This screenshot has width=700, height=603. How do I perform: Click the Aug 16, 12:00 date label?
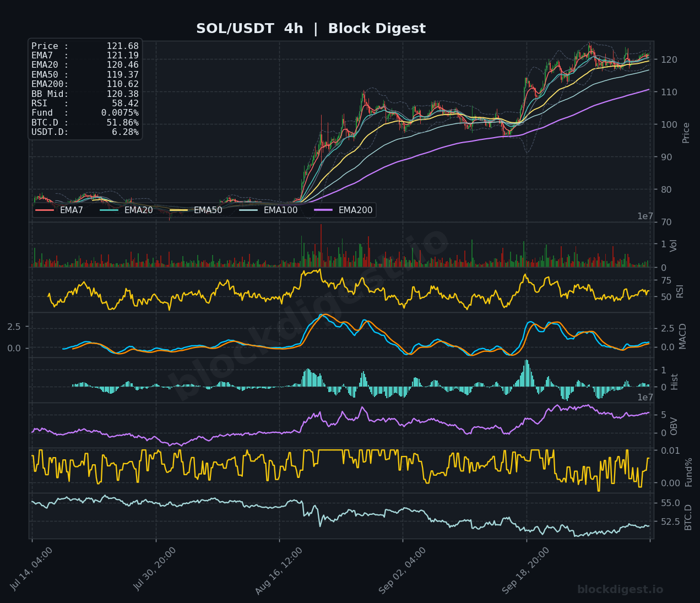click(x=279, y=571)
